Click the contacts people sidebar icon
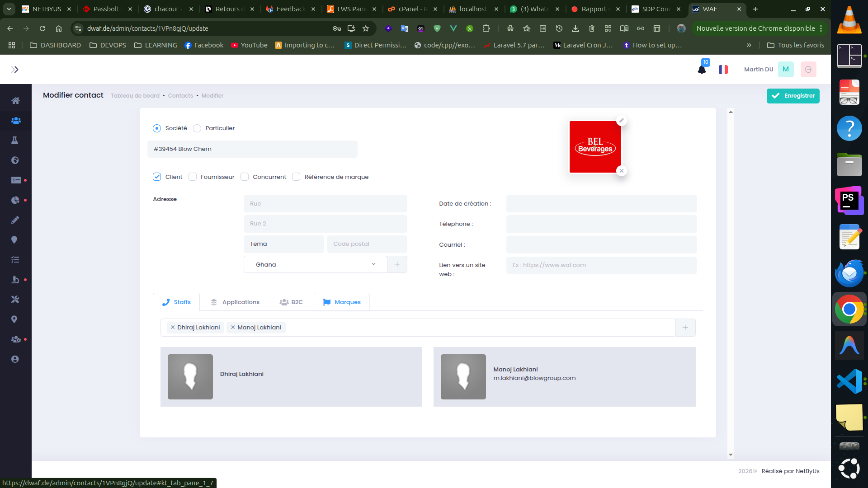 (15, 121)
